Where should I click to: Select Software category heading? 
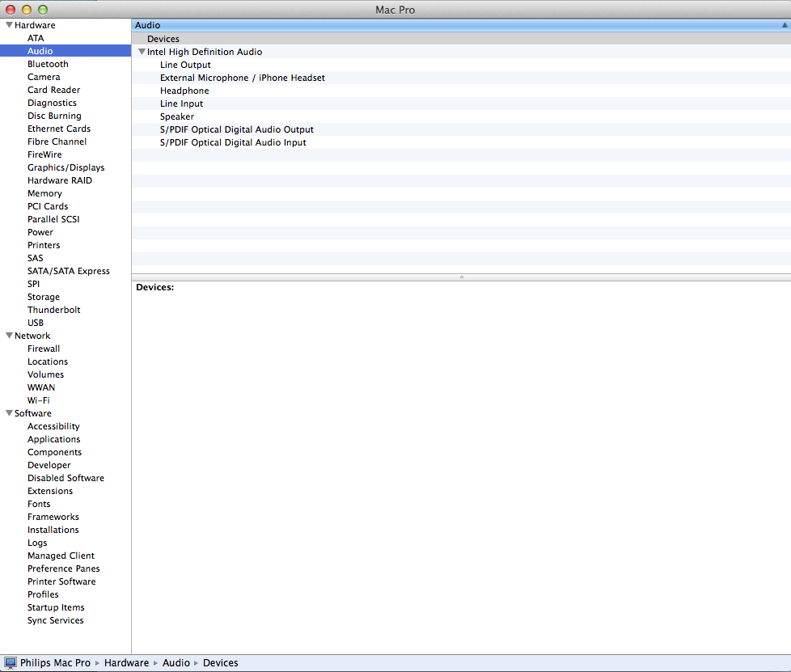pyautogui.click(x=33, y=413)
